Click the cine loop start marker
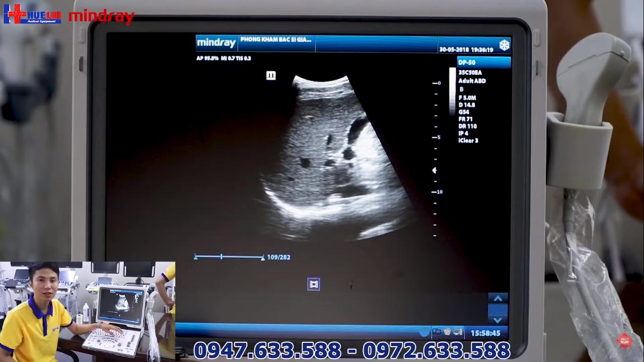This screenshot has height=362, width=644. tap(196, 257)
